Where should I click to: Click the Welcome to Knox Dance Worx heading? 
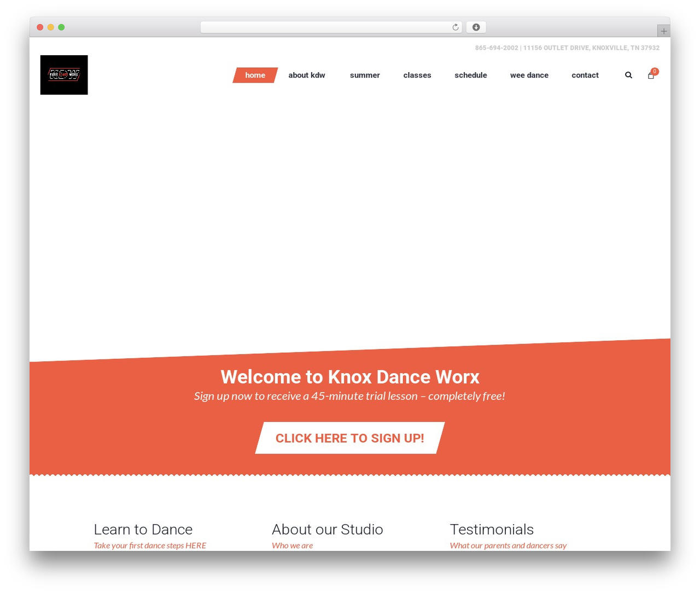[x=350, y=377]
